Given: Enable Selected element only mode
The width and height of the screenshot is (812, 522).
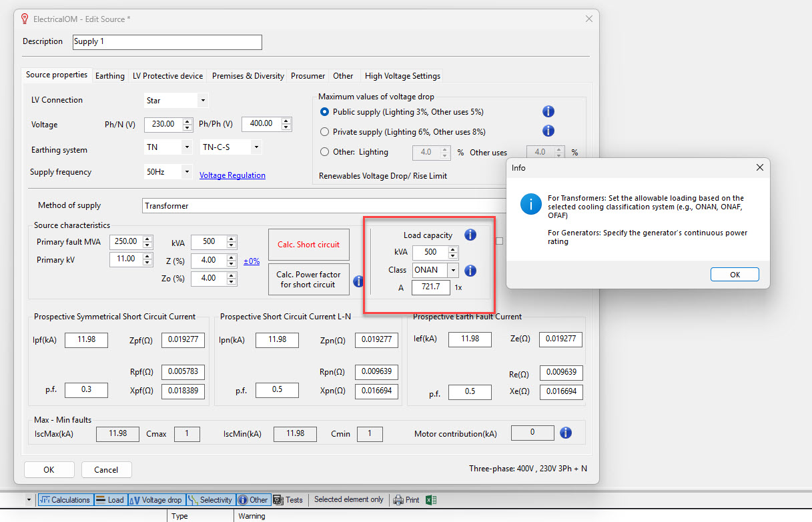Looking at the screenshot, I should click(x=348, y=499).
